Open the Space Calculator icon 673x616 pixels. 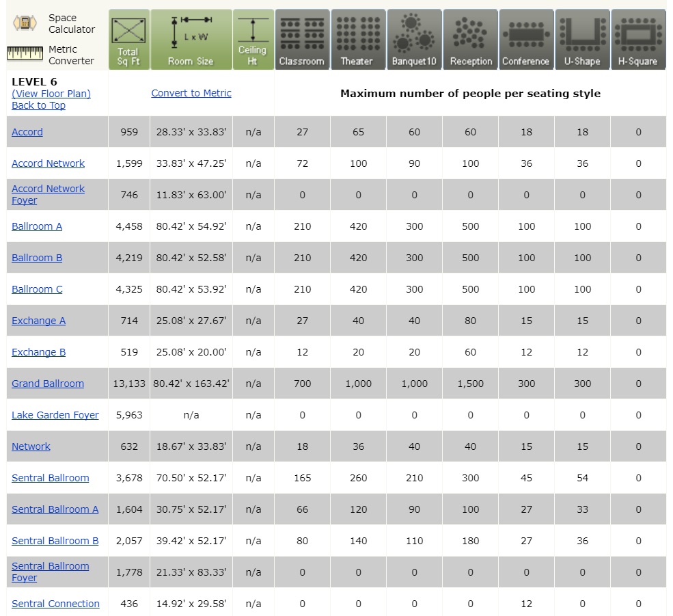tap(25, 23)
